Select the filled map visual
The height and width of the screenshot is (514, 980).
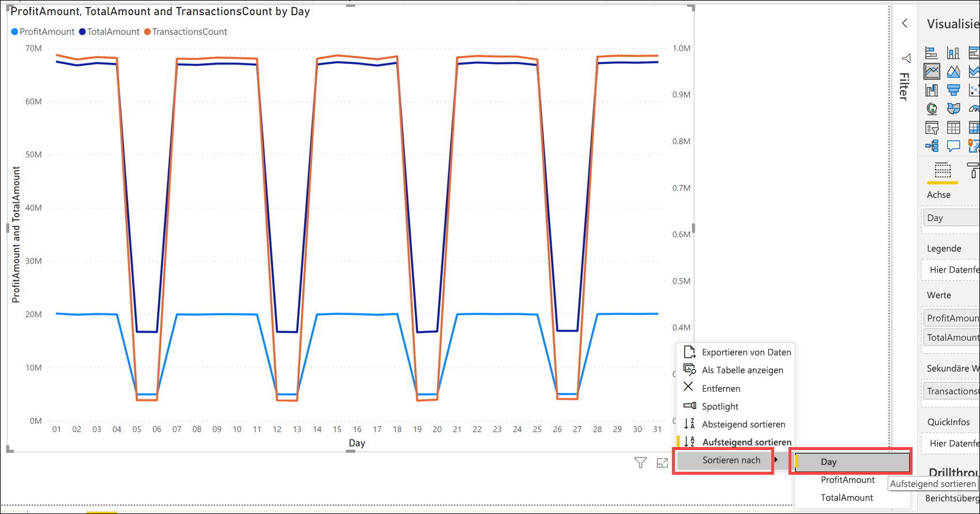tap(953, 108)
